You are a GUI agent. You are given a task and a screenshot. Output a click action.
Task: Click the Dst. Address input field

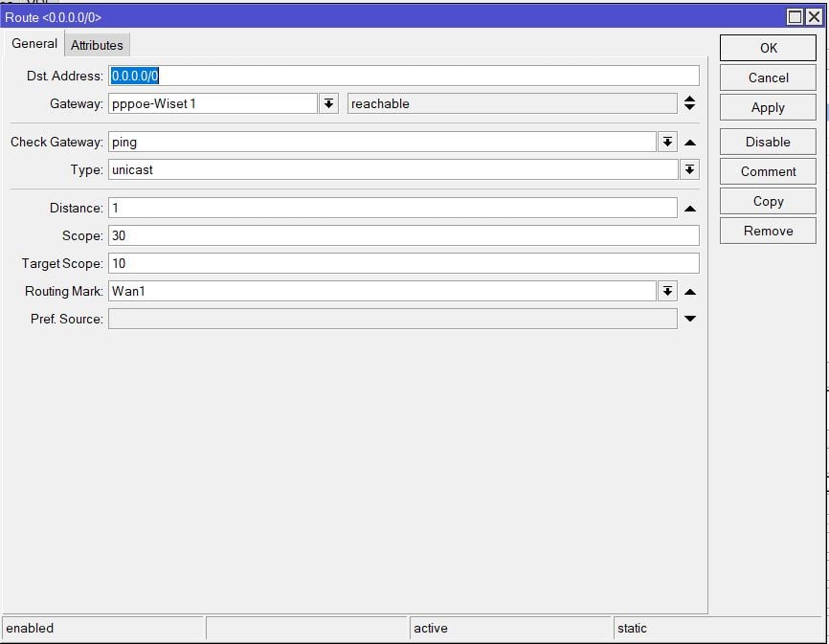tap(404, 76)
